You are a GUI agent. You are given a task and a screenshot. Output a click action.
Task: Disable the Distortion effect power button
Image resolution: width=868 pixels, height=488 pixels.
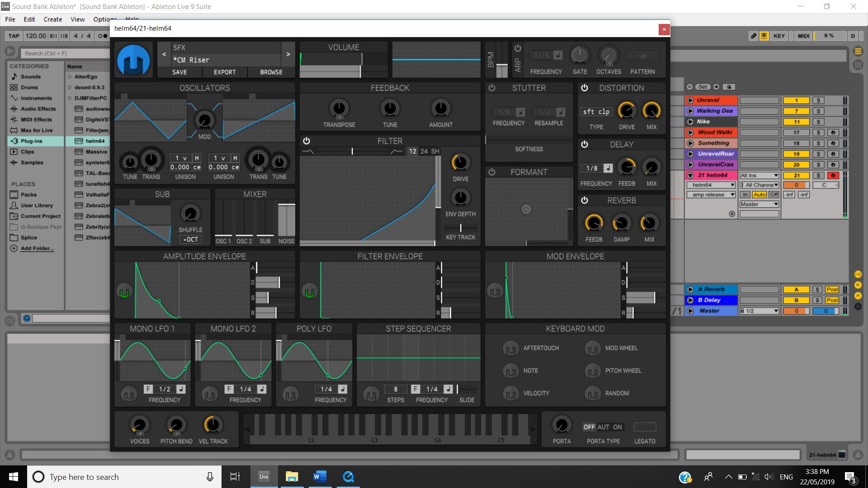coord(584,88)
